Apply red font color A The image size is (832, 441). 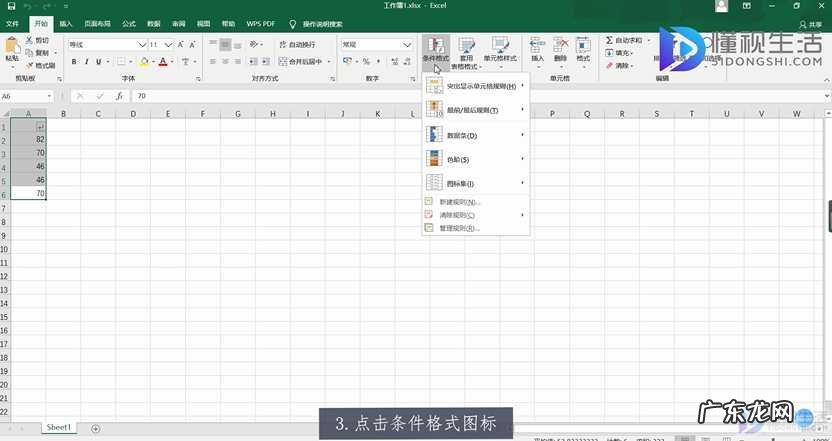(x=163, y=62)
